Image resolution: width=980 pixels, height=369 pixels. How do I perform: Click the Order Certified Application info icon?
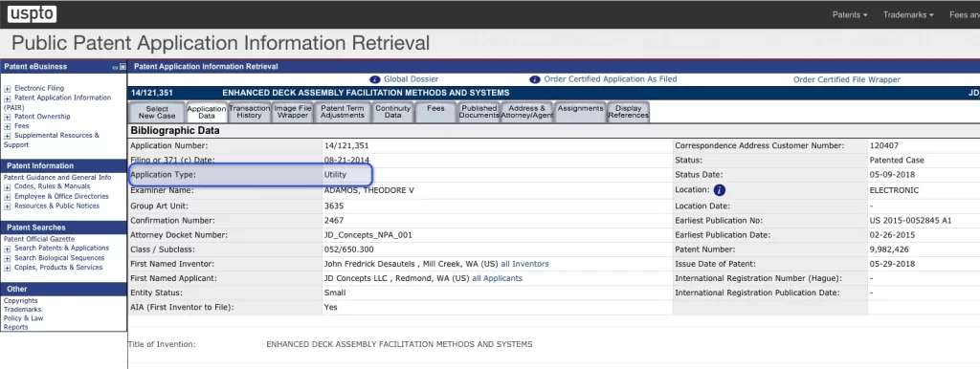[535, 80]
